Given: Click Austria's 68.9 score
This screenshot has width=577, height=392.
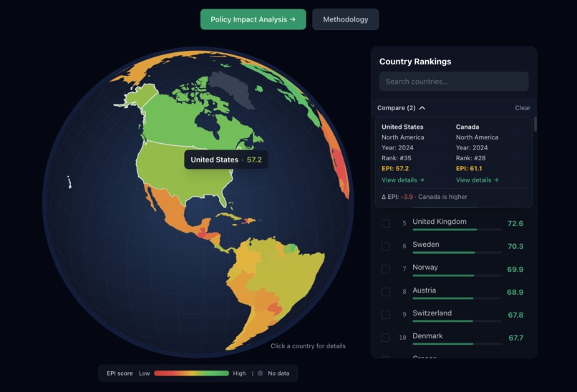Looking at the screenshot, I should (515, 292).
